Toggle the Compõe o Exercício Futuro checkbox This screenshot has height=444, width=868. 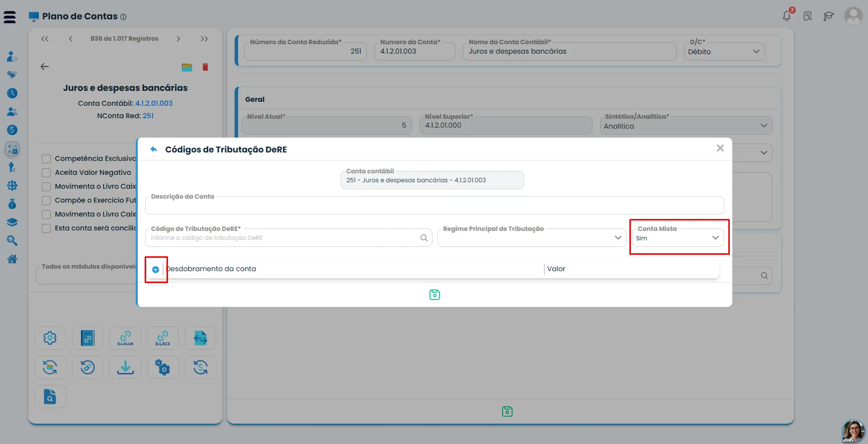[x=46, y=201]
